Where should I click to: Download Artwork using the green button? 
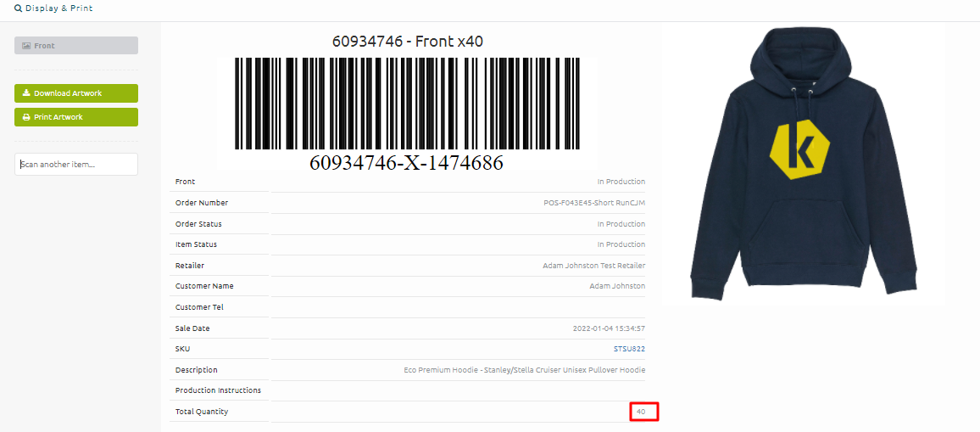point(76,93)
